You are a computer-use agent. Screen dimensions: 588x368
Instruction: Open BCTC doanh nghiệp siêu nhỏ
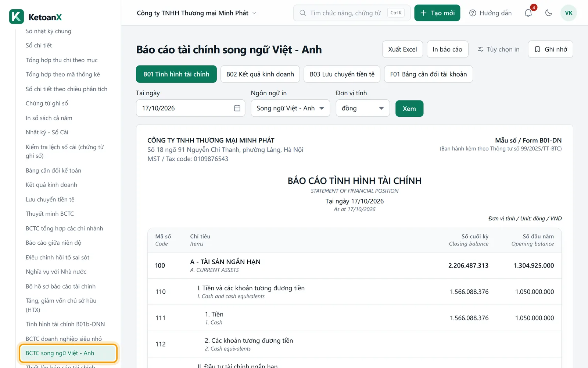(64, 339)
